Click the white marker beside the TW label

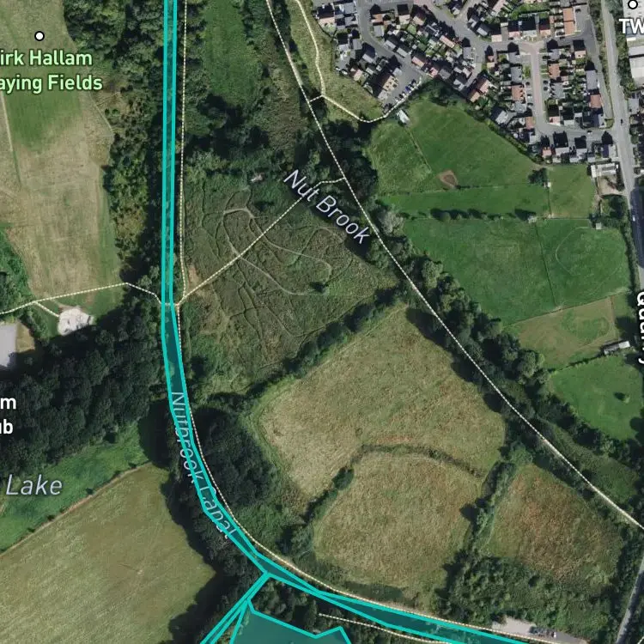click(633, 5)
